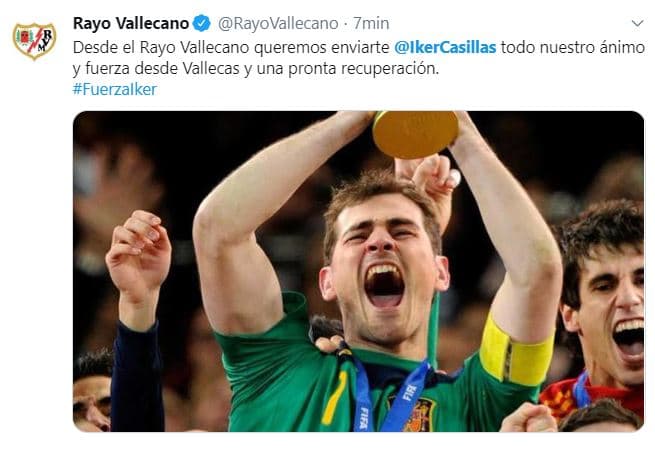Screen dimensions: 655x450
Task: Click the words 'todo nuestro ánimo'
Action: click(x=573, y=47)
